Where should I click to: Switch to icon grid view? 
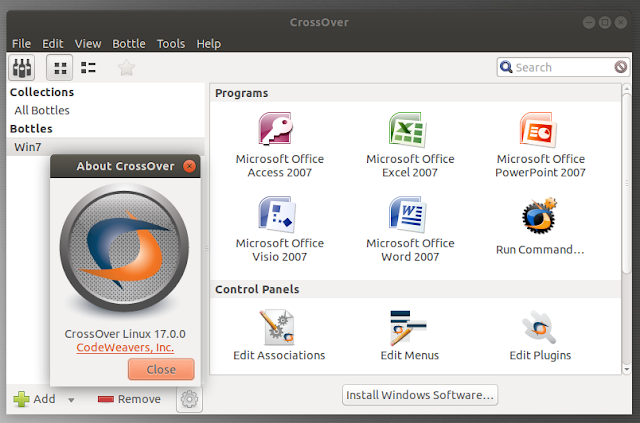click(60, 67)
